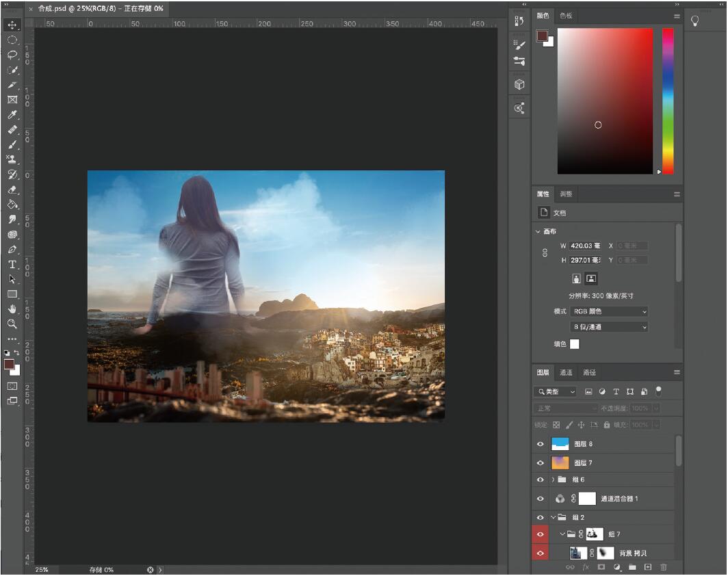
Task: Set canvas to portrait orientation
Action: [576, 278]
